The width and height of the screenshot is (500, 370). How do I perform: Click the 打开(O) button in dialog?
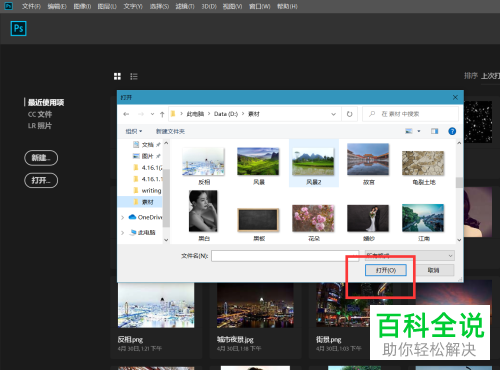pos(386,270)
